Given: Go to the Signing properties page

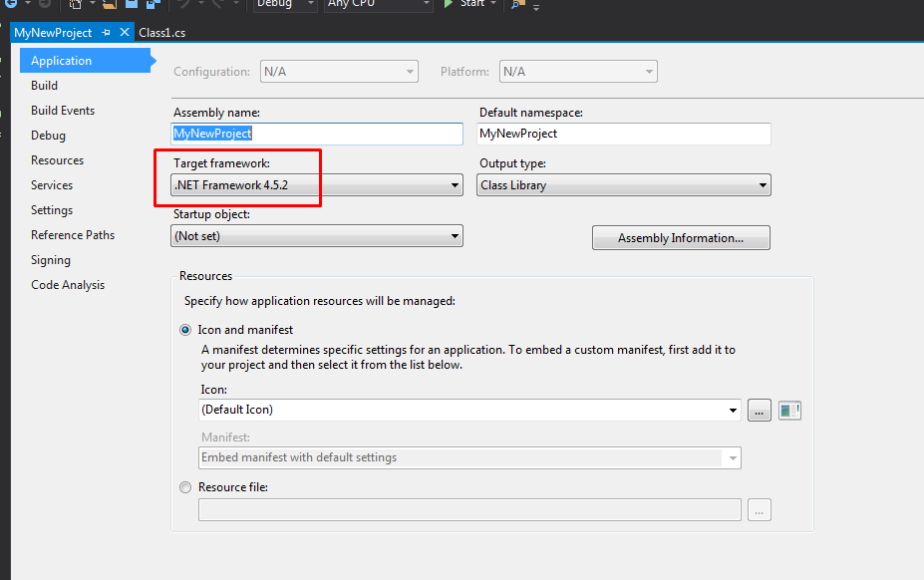Looking at the screenshot, I should click(51, 260).
